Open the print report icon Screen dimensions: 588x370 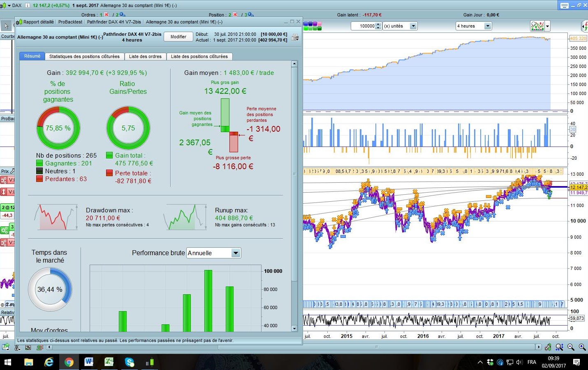coord(295,37)
